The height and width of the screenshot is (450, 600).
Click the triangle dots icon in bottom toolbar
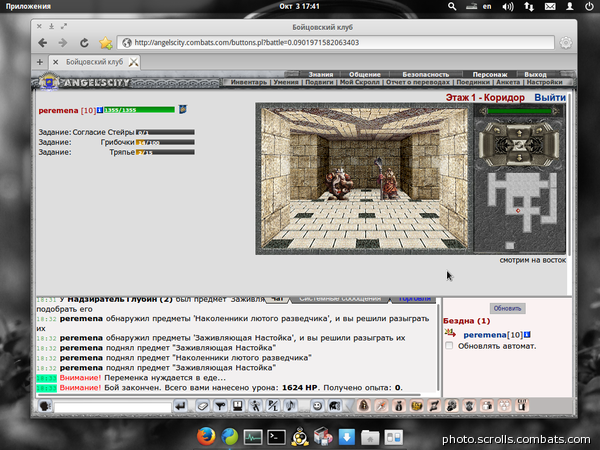pyautogui.click(x=504, y=406)
